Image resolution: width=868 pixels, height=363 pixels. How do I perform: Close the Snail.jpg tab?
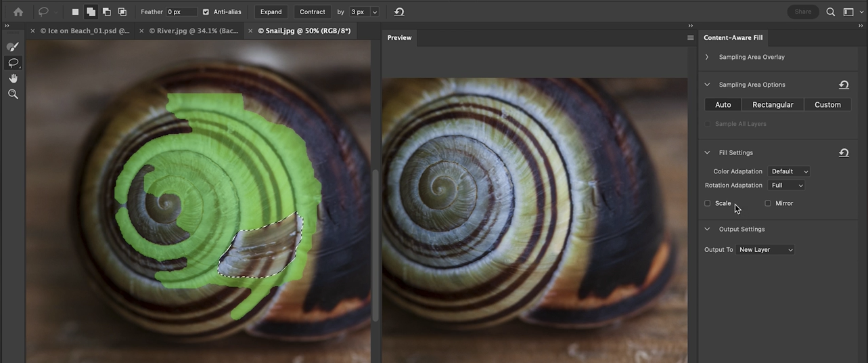[x=250, y=30]
